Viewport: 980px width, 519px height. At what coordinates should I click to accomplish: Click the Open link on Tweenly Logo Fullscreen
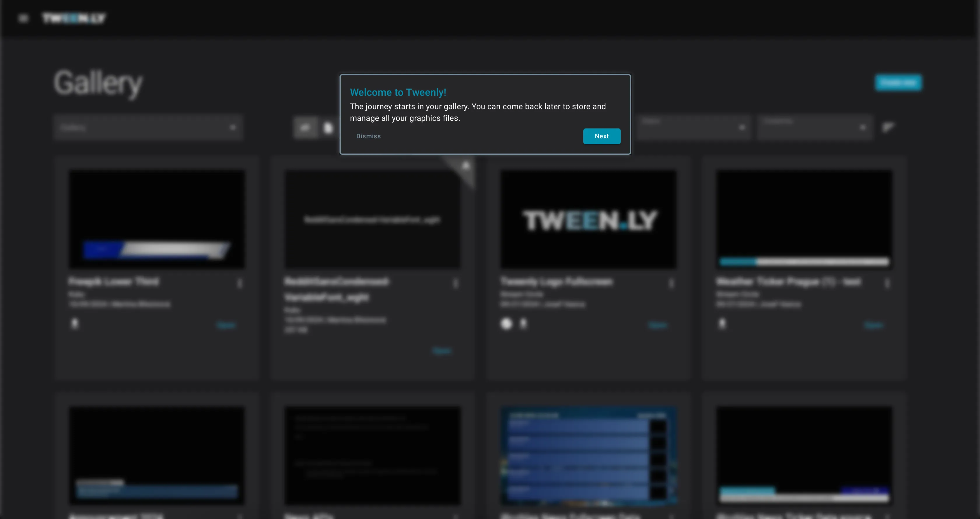point(657,325)
